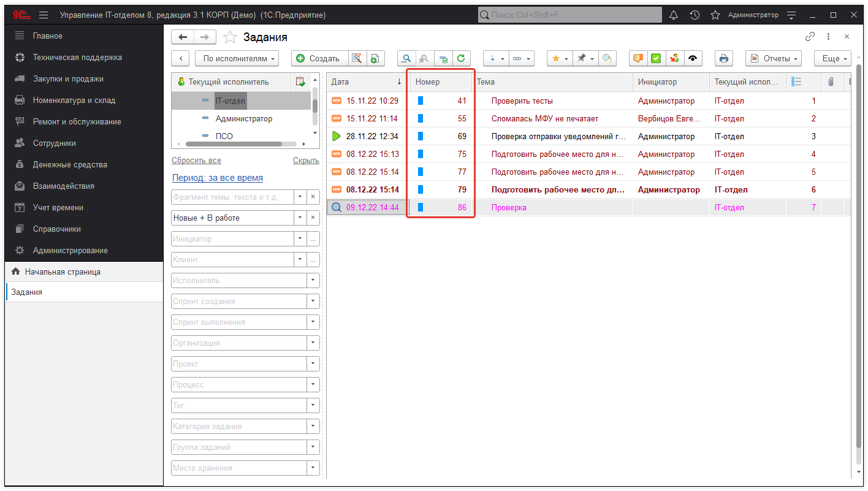Click Период: за все время link

218,178
